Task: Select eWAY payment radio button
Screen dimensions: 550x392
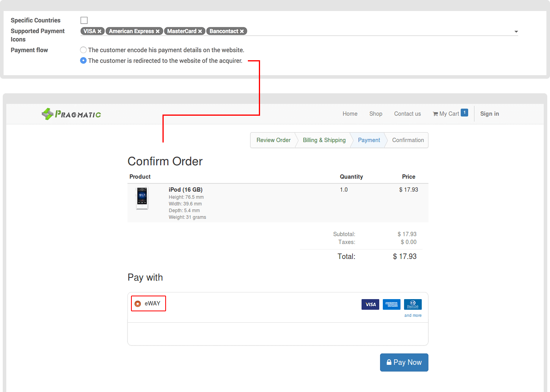Action: click(x=138, y=303)
